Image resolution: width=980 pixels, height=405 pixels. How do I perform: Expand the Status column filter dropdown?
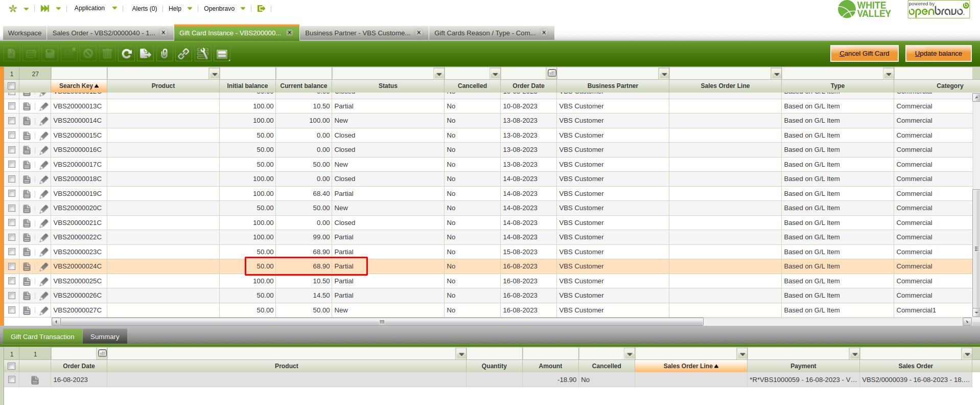click(x=439, y=74)
